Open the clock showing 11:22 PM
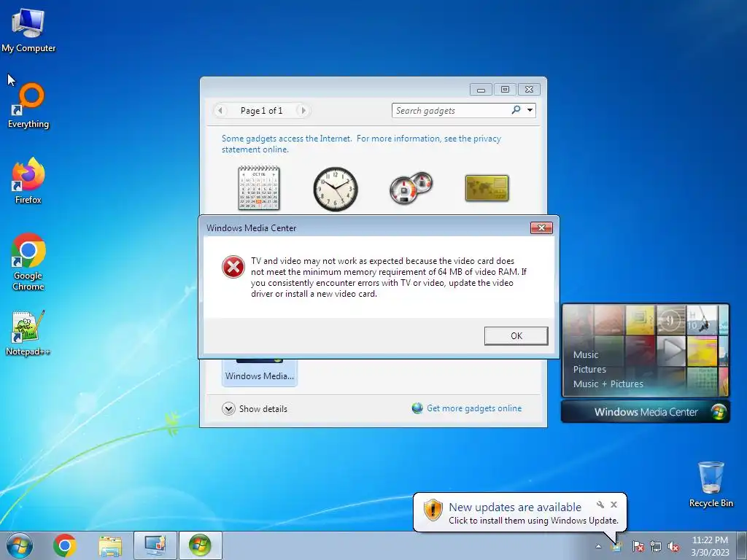Viewport: 747px width, 560px height. 710,545
